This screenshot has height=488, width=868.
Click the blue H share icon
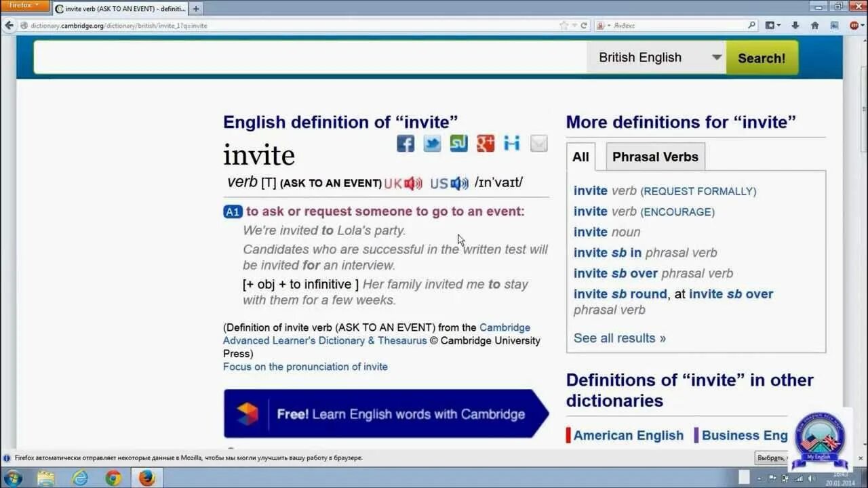512,143
